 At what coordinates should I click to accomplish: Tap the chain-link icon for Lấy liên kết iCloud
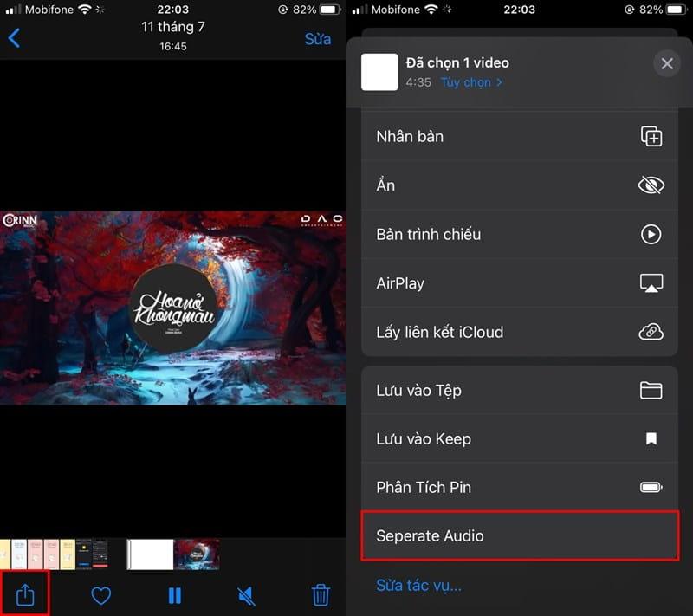click(x=651, y=331)
